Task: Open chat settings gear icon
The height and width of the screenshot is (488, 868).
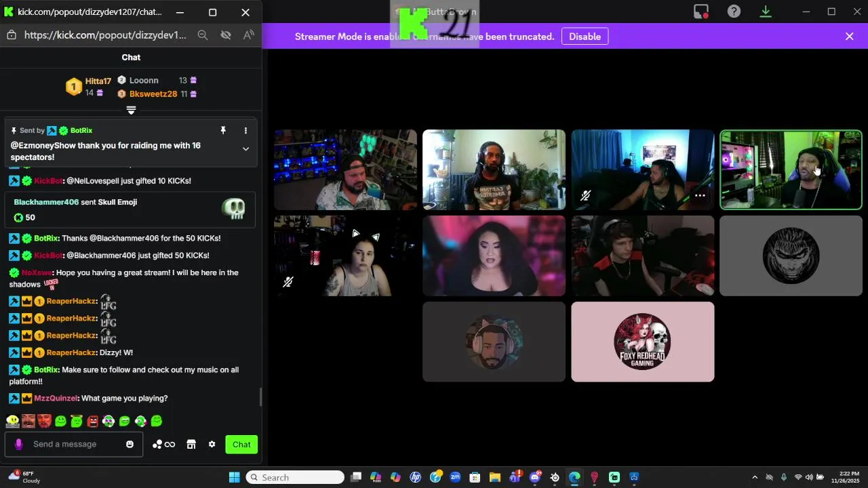Action: pos(212,445)
